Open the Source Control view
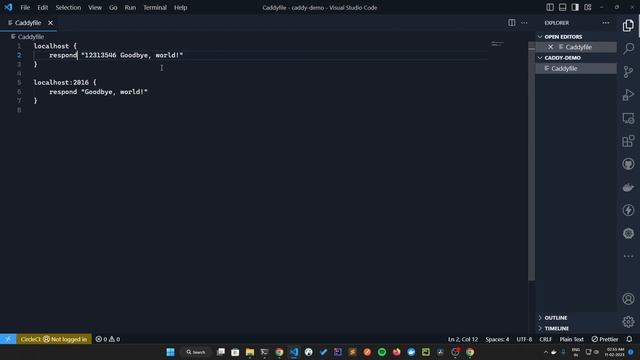The width and height of the screenshot is (640, 360). pos(628,72)
